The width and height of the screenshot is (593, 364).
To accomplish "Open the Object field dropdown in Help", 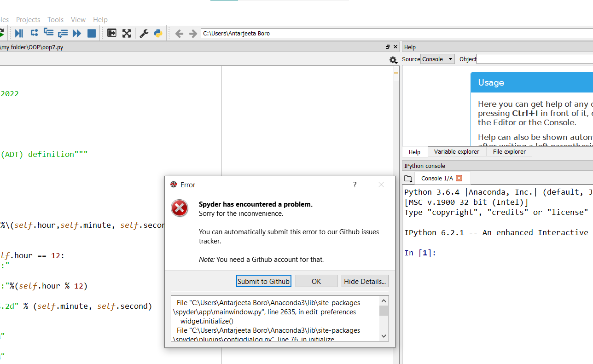I will [x=534, y=59].
